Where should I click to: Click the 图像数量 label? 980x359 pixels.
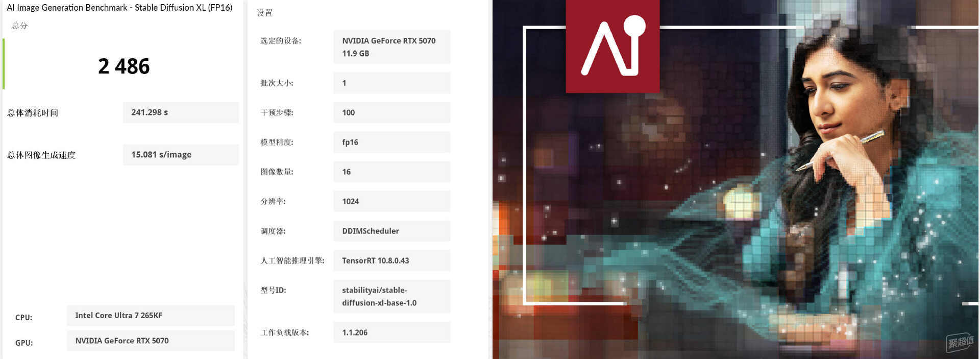277,172
